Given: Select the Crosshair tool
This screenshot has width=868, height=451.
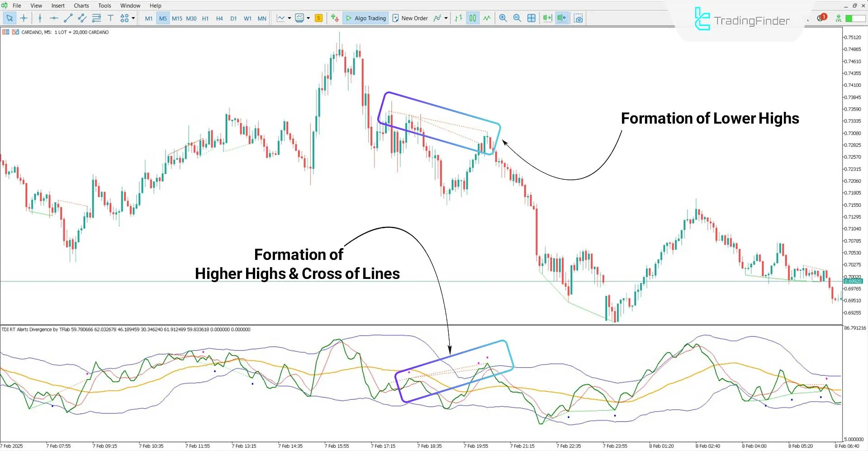Looking at the screenshot, I should point(24,18).
